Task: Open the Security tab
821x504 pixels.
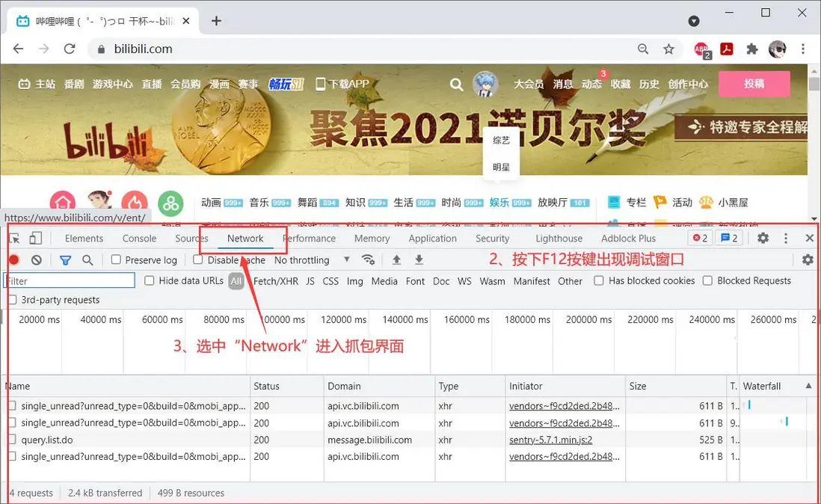Action: click(x=492, y=238)
